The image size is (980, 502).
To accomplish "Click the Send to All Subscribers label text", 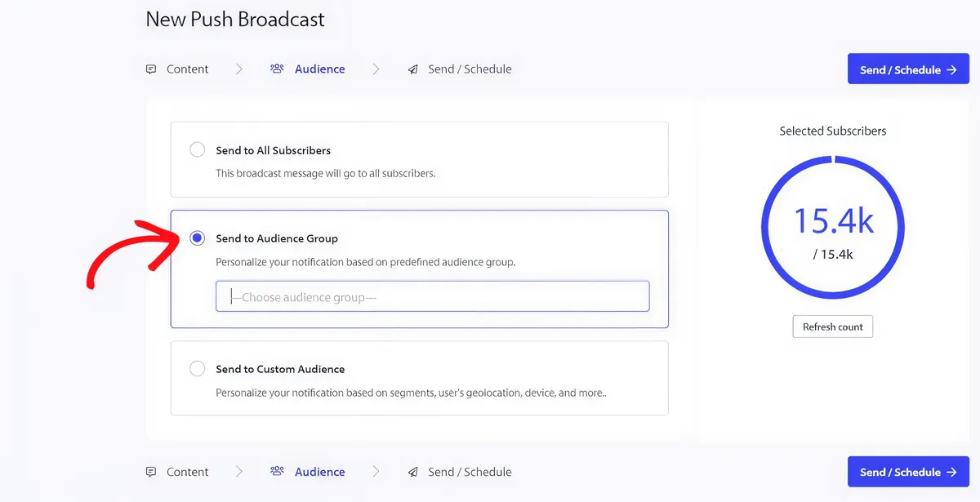I will point(273,150).
